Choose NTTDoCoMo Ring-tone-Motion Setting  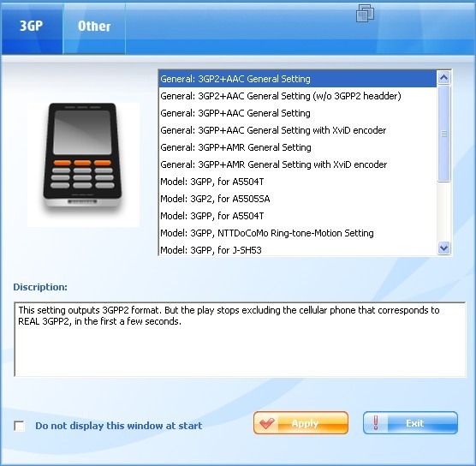point(298,233)
